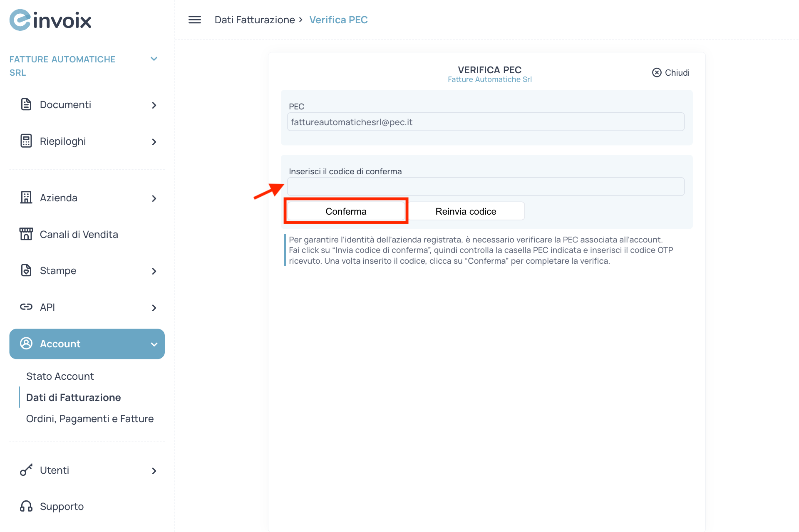Click the Utenti key icon

pyautogui.click(x=26, y=470)
